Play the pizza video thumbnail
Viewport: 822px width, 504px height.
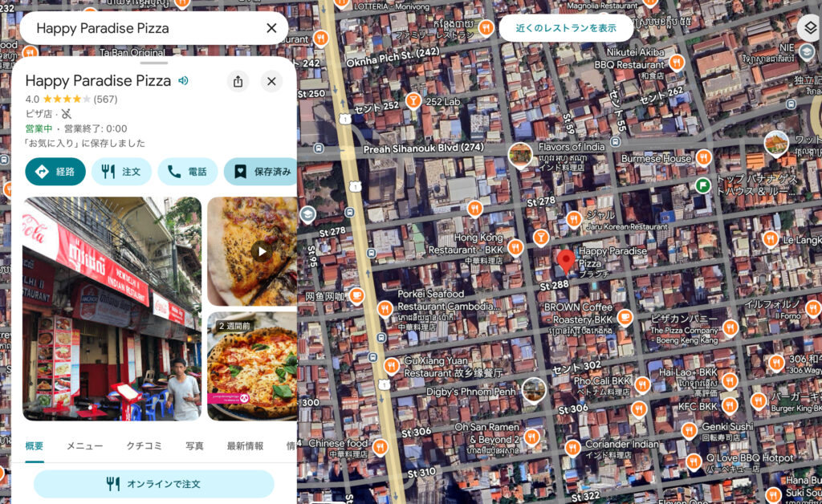252,251
